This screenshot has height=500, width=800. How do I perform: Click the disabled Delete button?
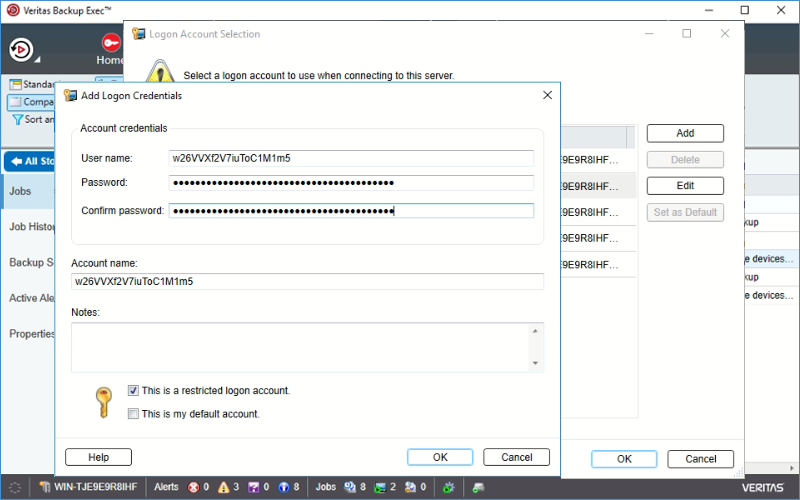(685, 160)
